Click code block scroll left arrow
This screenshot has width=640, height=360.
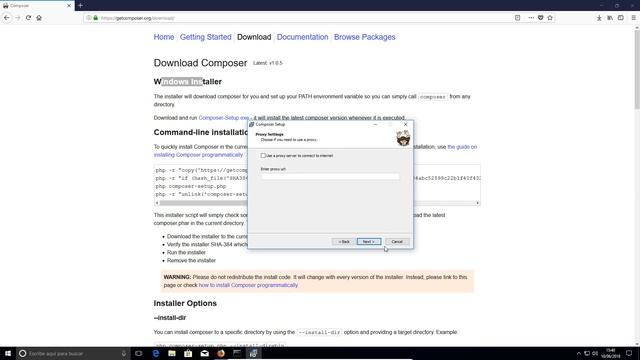point(157,203)
